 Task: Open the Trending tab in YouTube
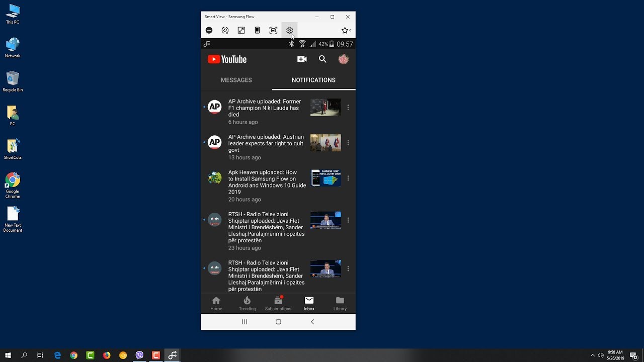click(x=247, y=304)
